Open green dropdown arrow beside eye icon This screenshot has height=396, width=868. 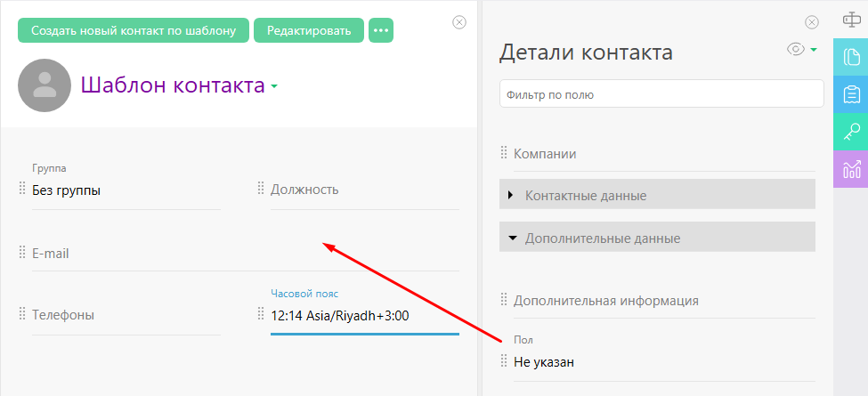point(813,50)
